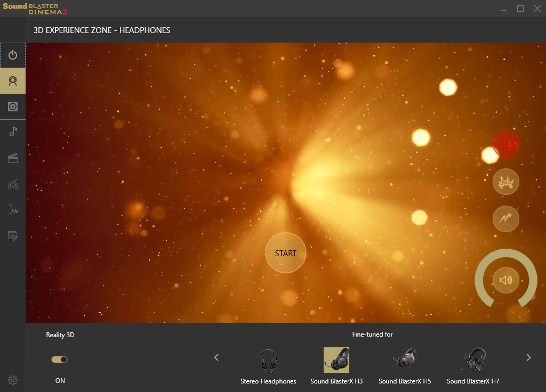Select the Movie clapperboard profile icon
Viewport: 546px width, 392px height.
(x=13, y=158)
